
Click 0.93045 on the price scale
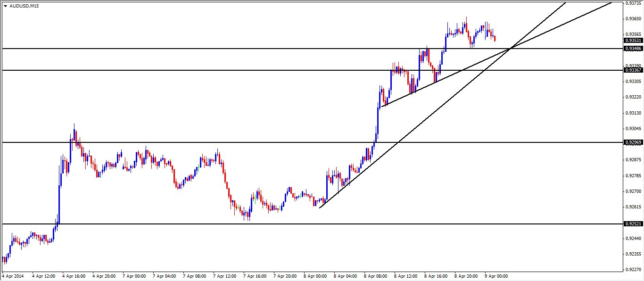coord(633,129)
